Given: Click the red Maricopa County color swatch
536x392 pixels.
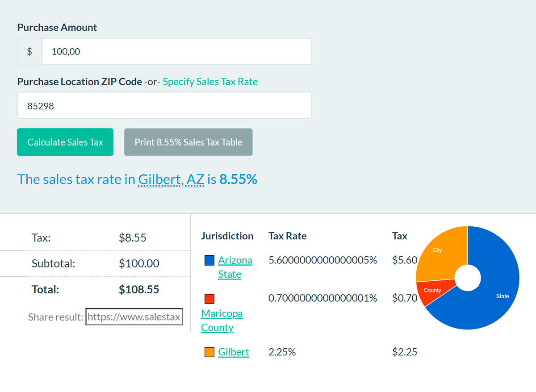Looking at the screenshot, I should tap(209, 299).
